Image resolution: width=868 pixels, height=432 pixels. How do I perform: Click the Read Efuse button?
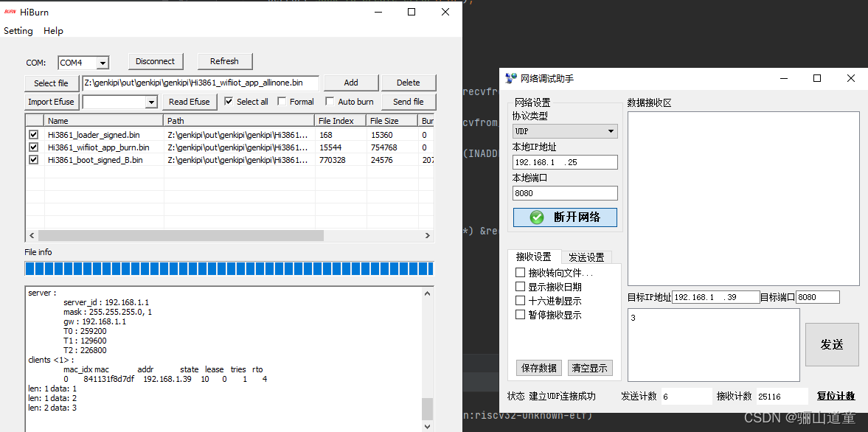(x=190, y=102)
